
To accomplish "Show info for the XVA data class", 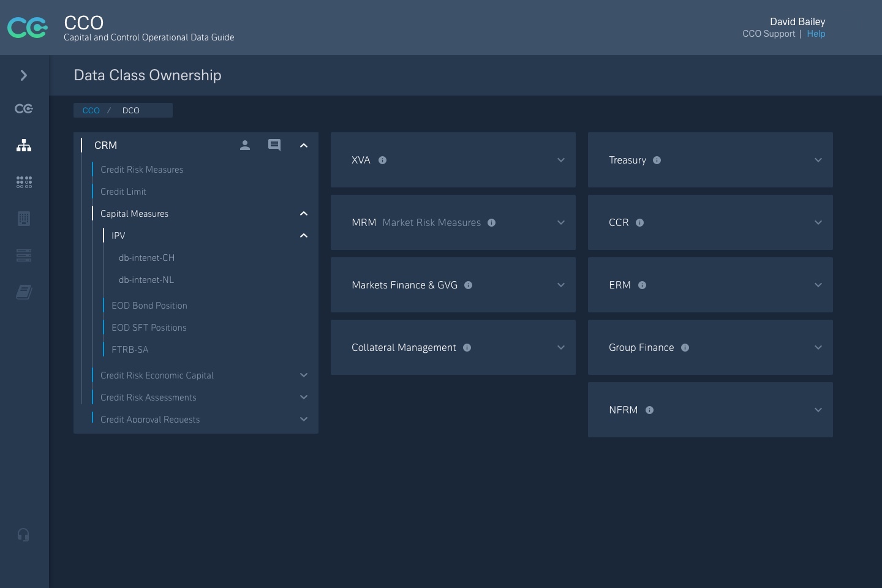I will [x=383, y=160].
